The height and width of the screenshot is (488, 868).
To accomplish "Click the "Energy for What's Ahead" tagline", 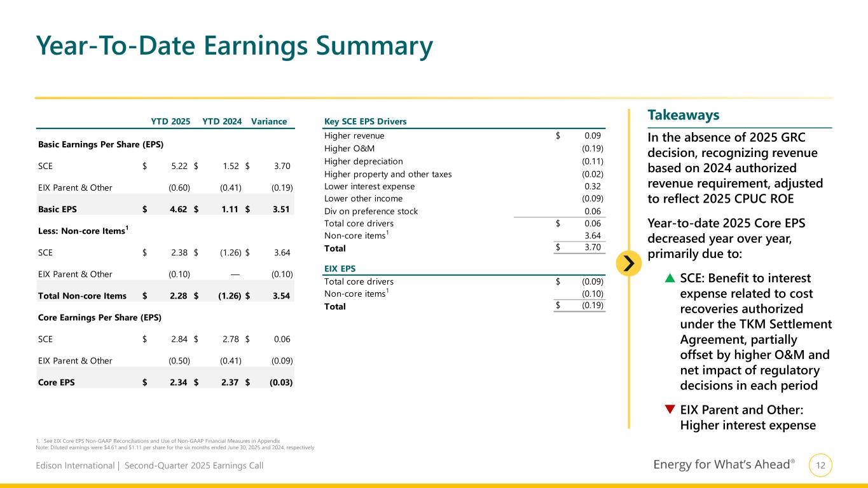I will click(724, 466).
